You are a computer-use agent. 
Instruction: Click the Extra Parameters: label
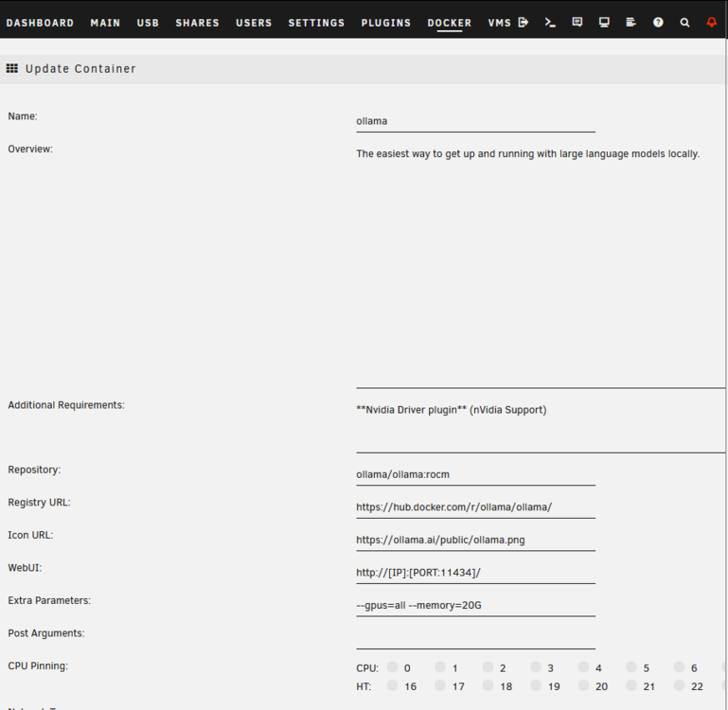pos(49,600)
